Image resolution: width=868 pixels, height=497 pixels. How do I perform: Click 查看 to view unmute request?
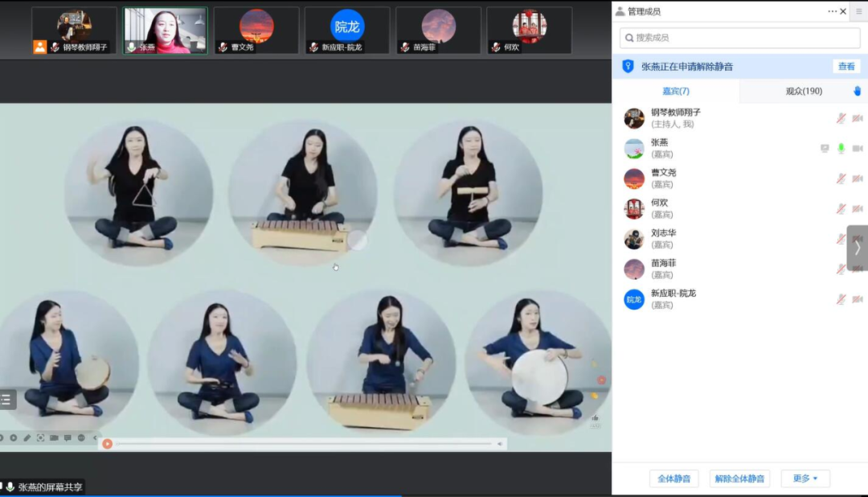click(846, 67)
